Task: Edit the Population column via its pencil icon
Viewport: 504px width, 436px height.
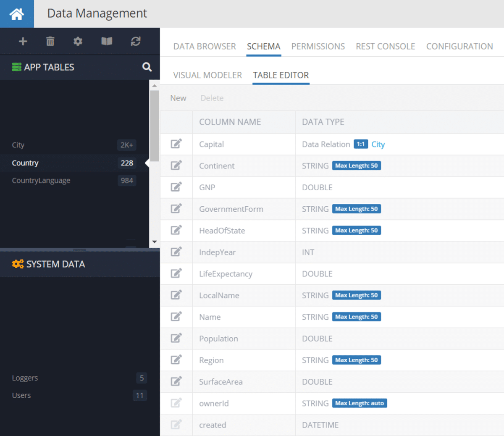Action: point(176,339)
